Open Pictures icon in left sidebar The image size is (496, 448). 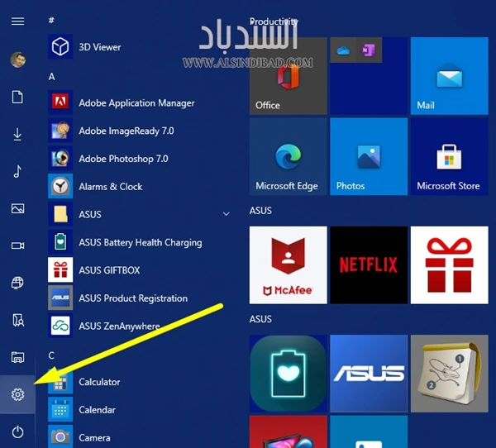pos(17,208)
